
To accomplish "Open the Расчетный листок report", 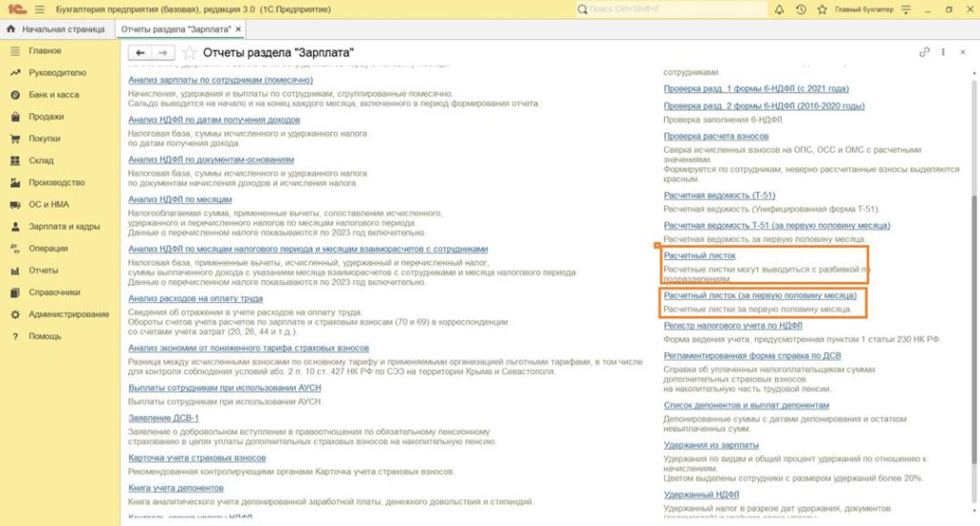I will [x=700, y=255].
